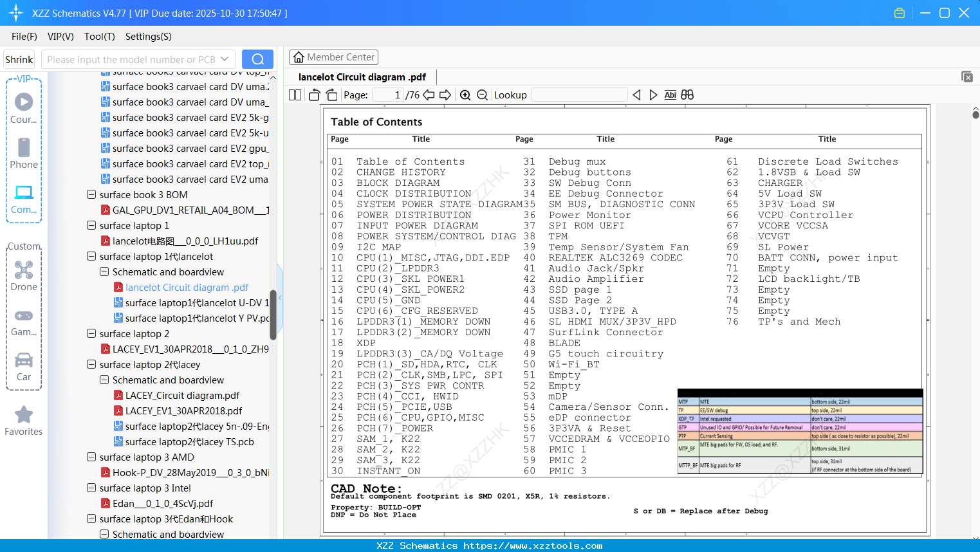Open Edan__0_1_0_4ScVj.pdf file
This screenshot has height=552, width=980.
tap(157, 503)
